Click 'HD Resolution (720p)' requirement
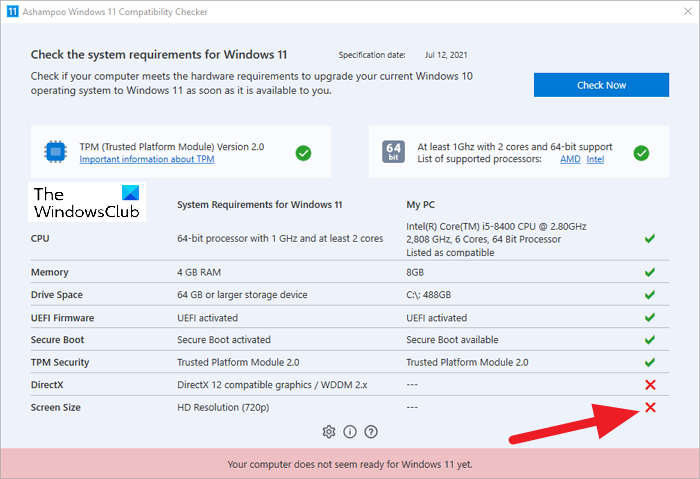Screen dimensions: 700x479 tap(223, 407)
